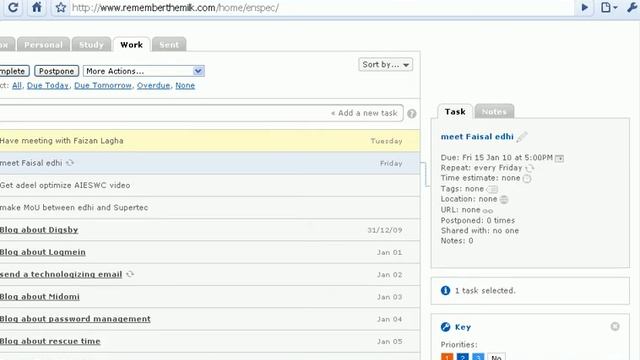
Task: Switch to the Task details tab
Action: [x=455, y=111]
